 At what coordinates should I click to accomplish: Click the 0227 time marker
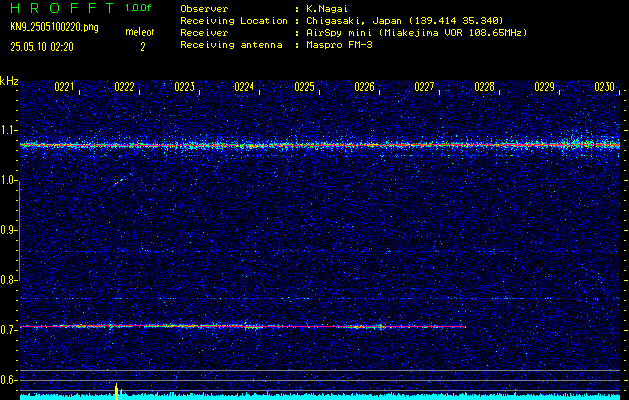[424, 87]
